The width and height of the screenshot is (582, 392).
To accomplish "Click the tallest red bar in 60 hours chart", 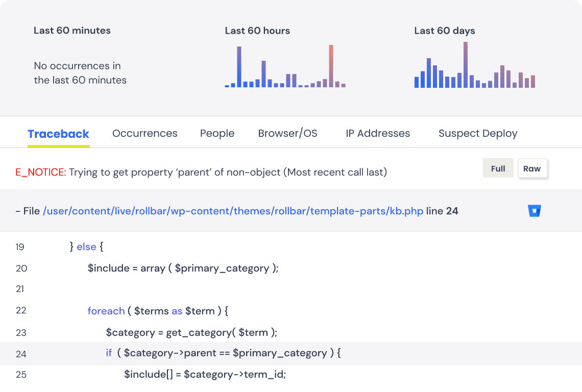I will click(331, 66).
